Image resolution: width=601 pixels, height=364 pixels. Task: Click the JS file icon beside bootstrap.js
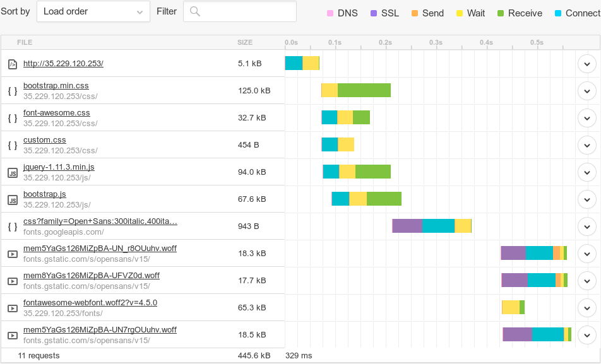point(12,199)
